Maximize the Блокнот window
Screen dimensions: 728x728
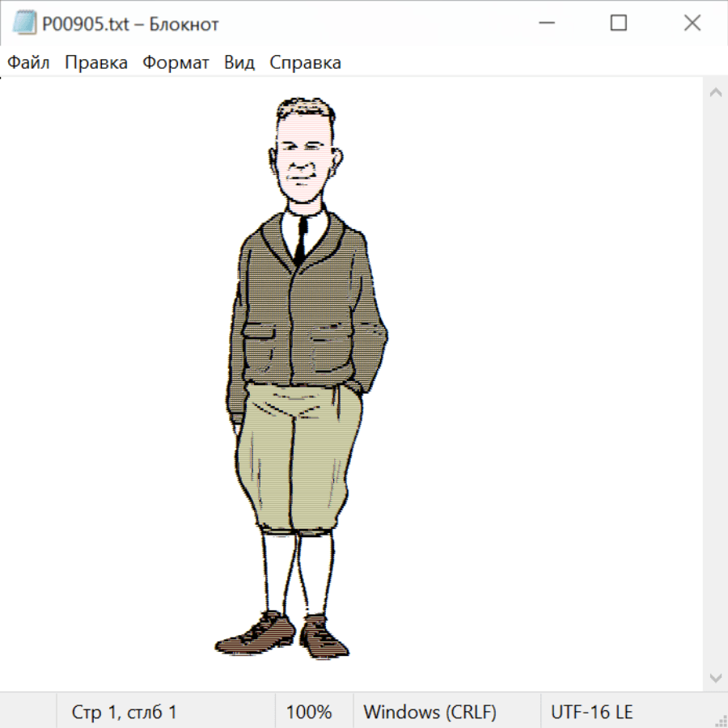[618, 23]
